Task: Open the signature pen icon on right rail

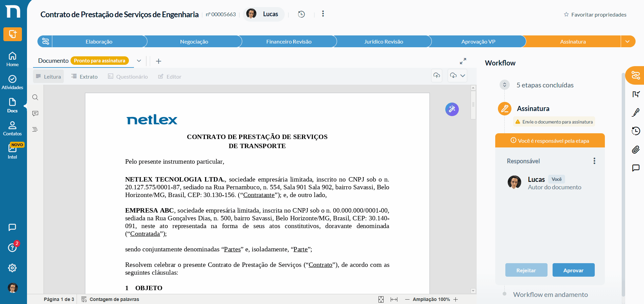Action: point(636,112)
